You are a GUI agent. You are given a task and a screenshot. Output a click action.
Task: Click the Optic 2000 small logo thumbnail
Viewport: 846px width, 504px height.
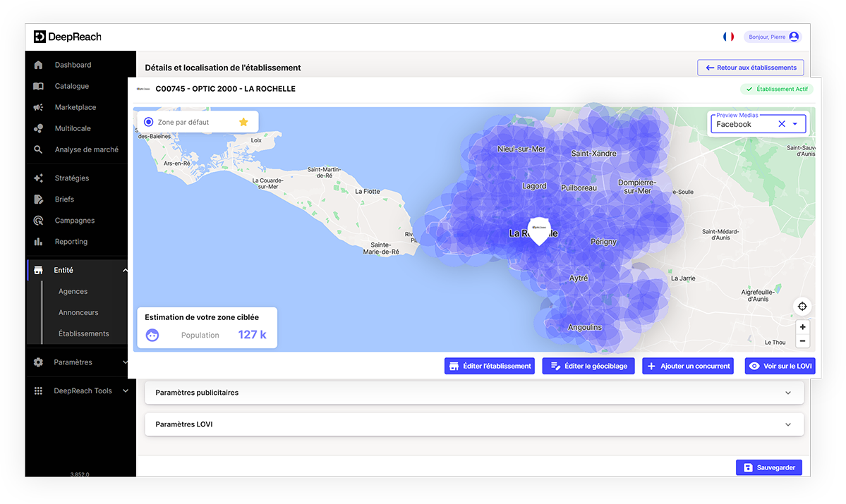click(143, 89)
